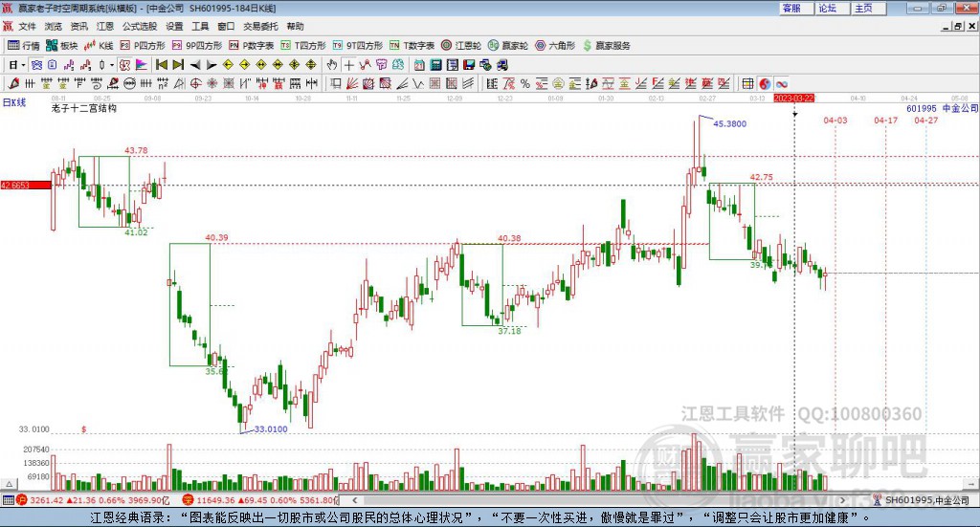Switch to the K线 chart view
980x527 pixels.
(99, 46)
